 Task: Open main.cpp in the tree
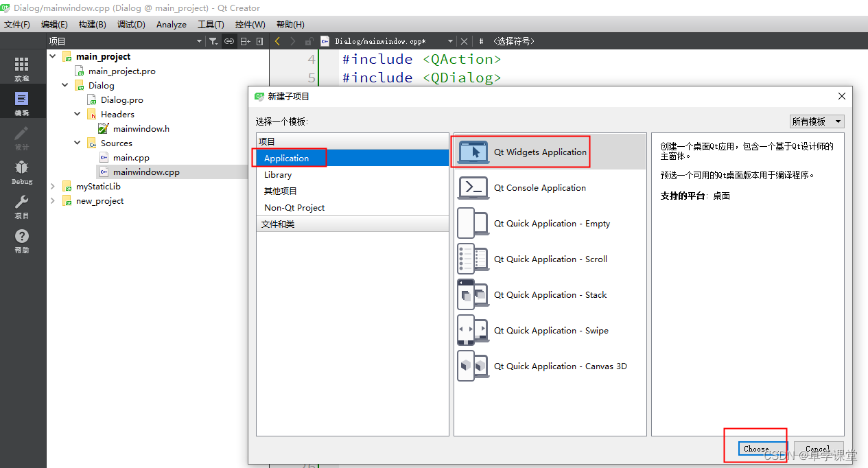click(x=131, y=157)
